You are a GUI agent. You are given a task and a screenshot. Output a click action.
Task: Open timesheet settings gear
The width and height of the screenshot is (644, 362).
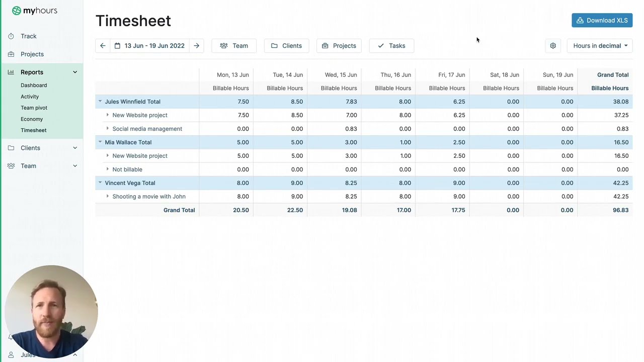click(x=553, y=46)
